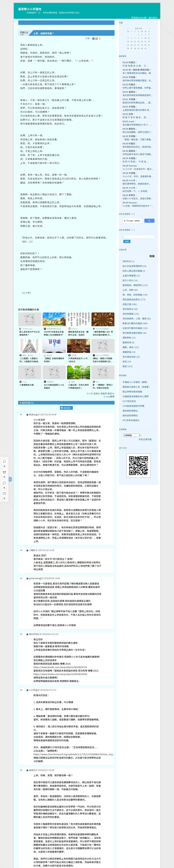Open the 文章精選 dropdown
Screen dimensions: 174x868
click(132, 435)
